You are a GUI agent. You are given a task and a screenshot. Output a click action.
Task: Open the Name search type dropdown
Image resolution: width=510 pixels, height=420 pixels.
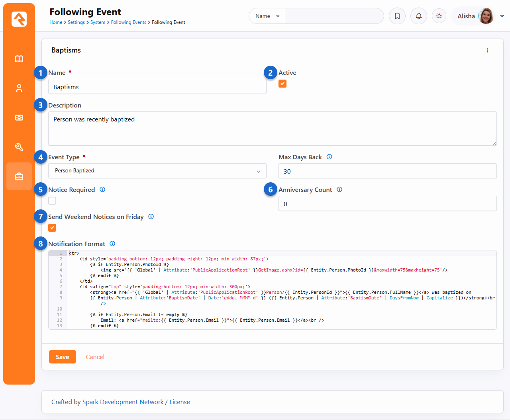tap(267, 16)
